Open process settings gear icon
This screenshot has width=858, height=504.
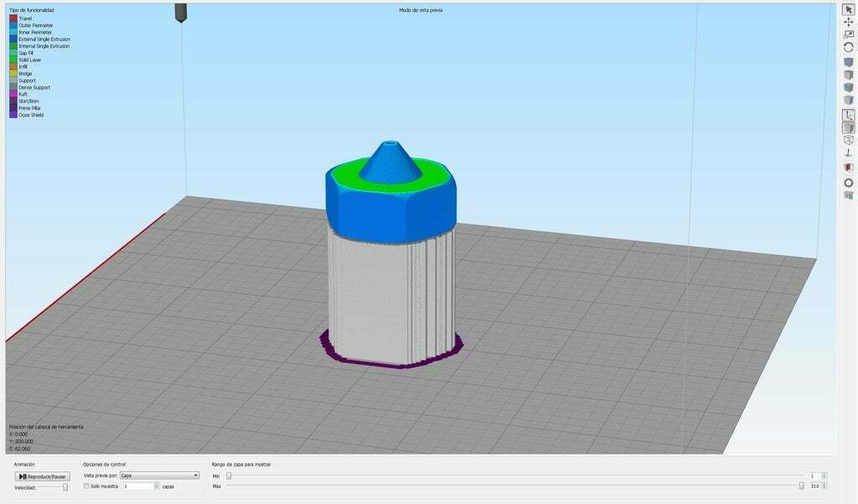coord(848,183)
